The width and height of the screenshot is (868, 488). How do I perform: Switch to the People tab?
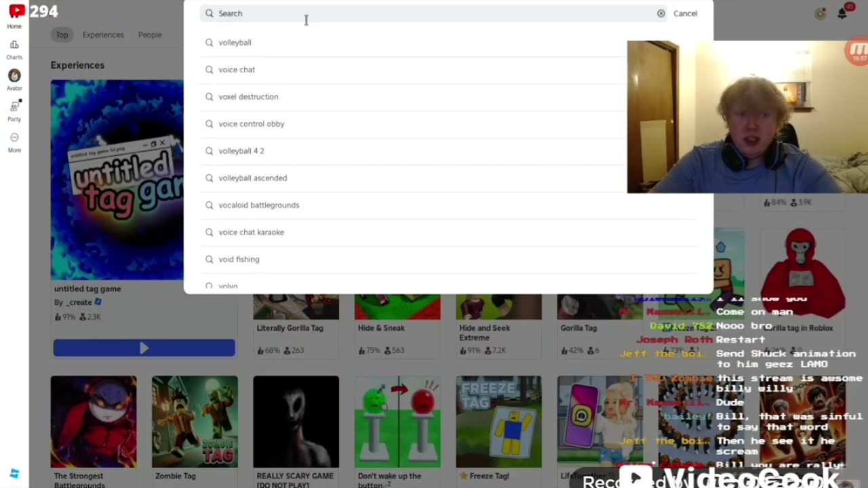[150, 35]
